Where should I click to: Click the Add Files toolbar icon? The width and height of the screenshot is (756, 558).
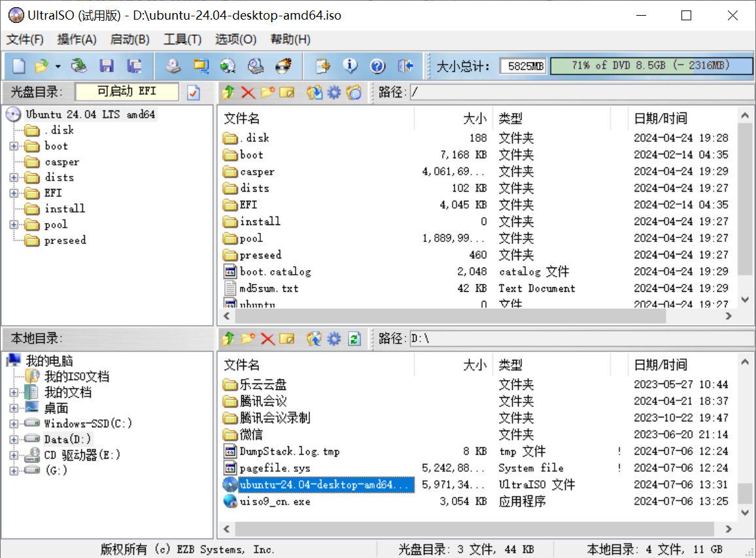322,65
